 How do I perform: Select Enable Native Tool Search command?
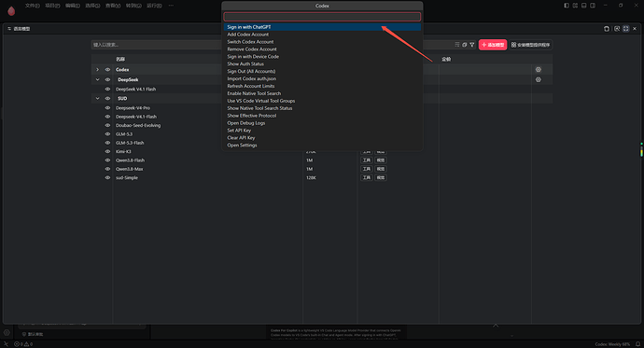322,93
